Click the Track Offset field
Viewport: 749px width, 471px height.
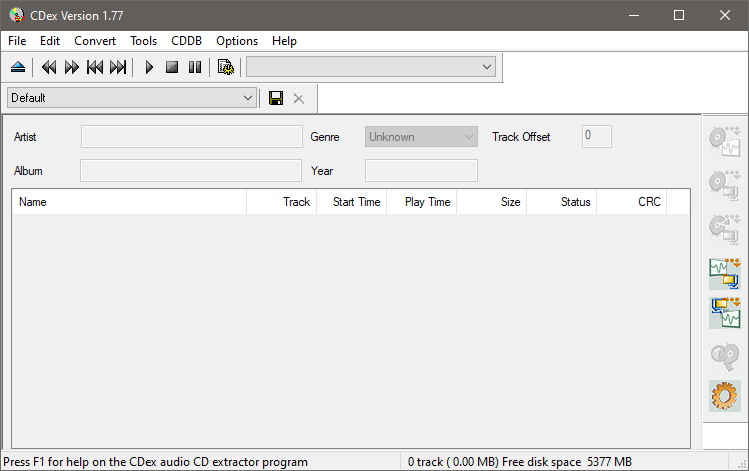597,137
